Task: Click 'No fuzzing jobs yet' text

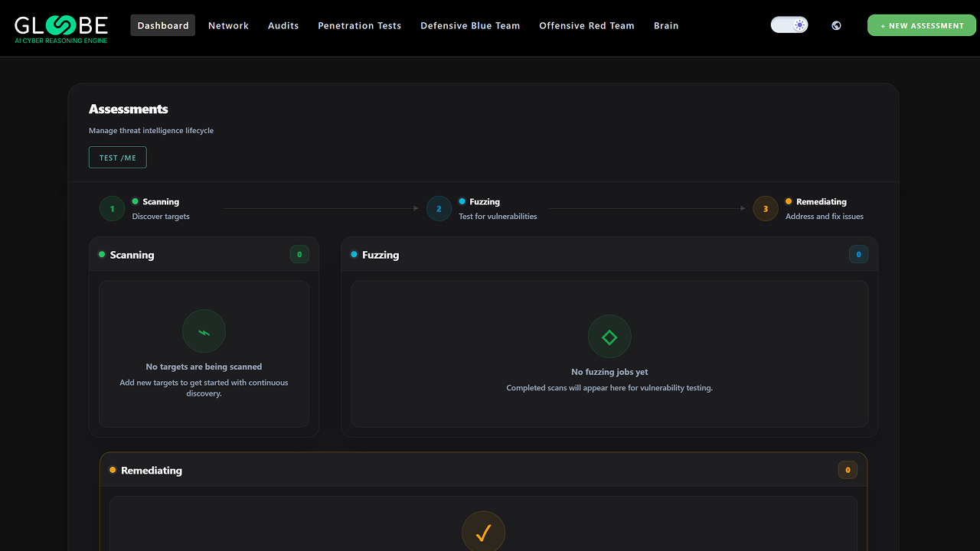Action: click(609, 372)
